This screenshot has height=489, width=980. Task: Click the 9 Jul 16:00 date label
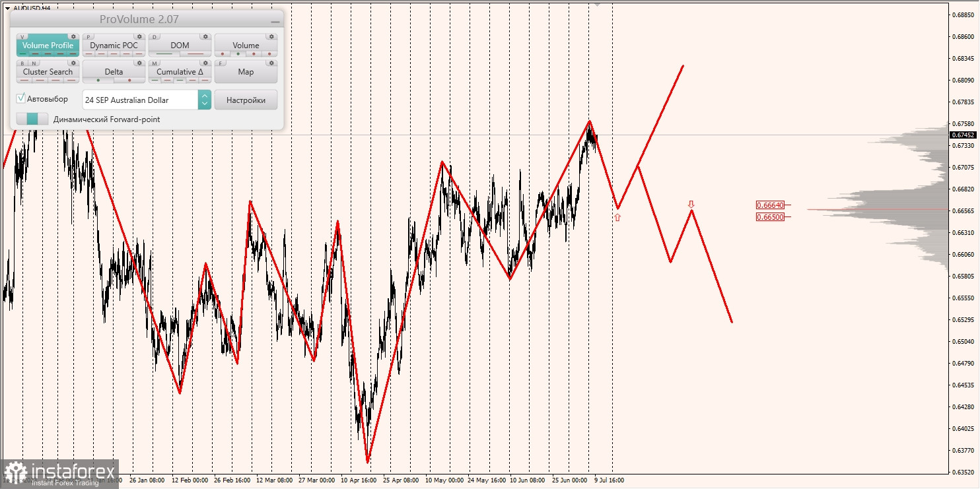click(x=609, y=480)
